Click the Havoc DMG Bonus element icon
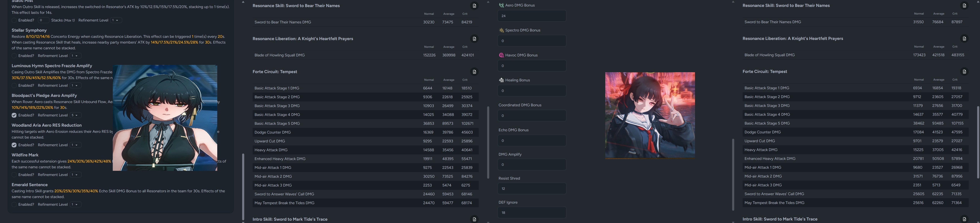 click(501, 55)
